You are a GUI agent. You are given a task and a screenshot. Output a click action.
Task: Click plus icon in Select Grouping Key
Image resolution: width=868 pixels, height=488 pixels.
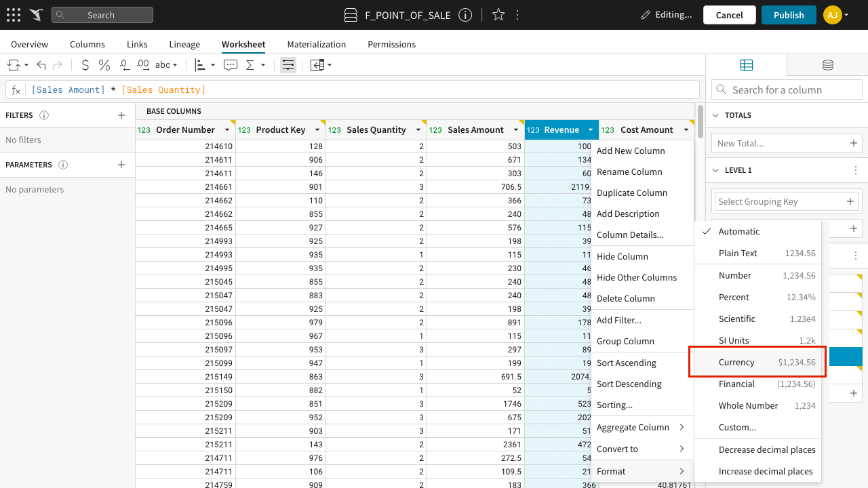850,201
